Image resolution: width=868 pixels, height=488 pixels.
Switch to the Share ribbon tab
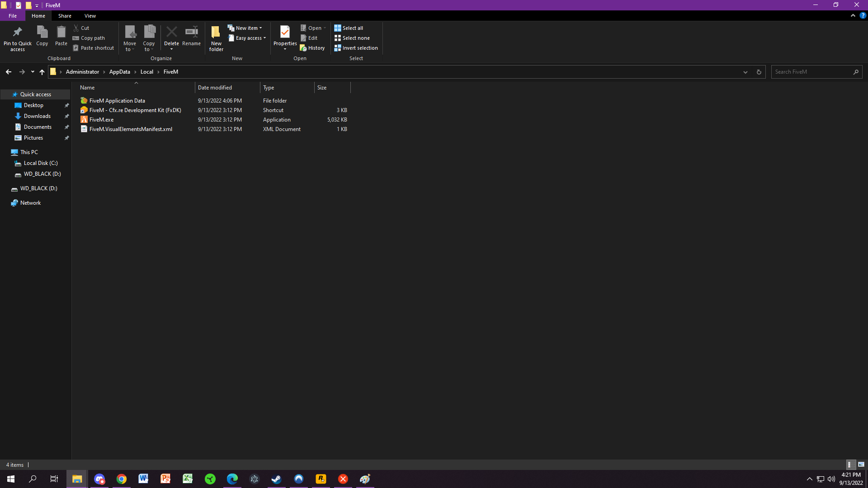[x=65, y=16]
